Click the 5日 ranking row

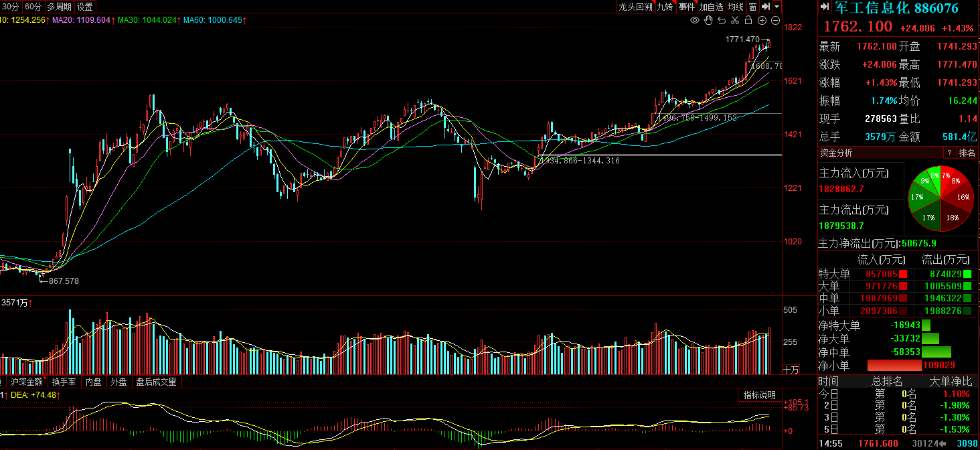(899, 429)
